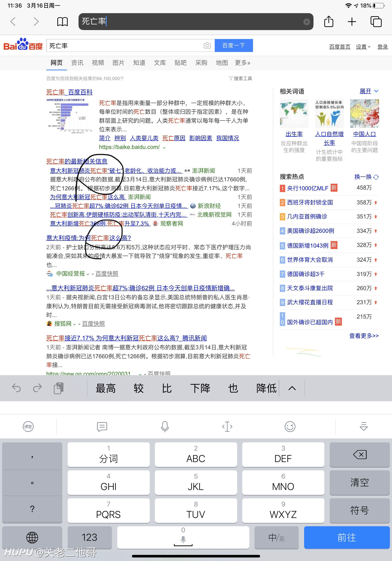Viewport: 392px width, 561px height.
Task: Choose candidate word 下降
Action: tap(200, 388)
